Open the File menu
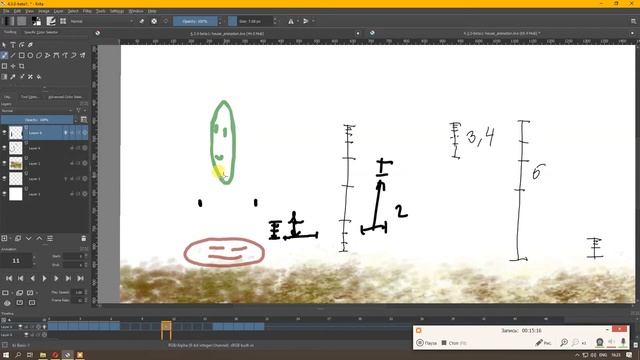 click(x=6, y=11)
